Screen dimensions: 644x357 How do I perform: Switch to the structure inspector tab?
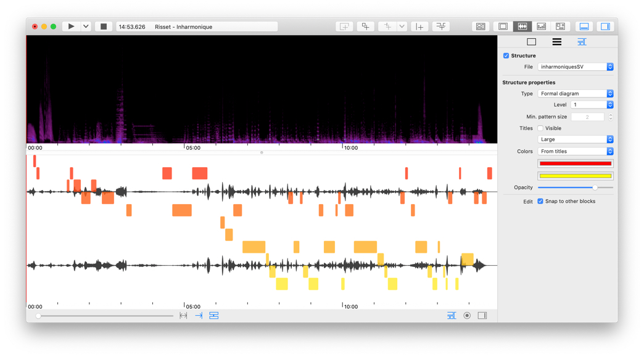pos(582,42)
